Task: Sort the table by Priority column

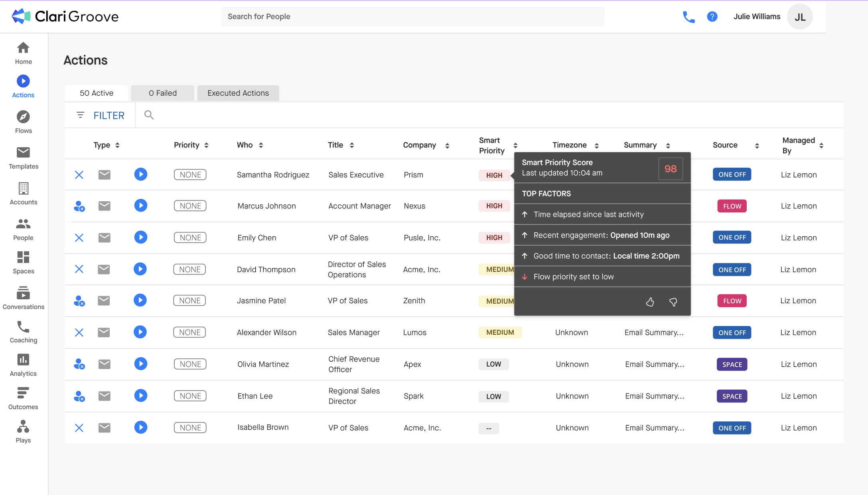Action: pos(206,145)
